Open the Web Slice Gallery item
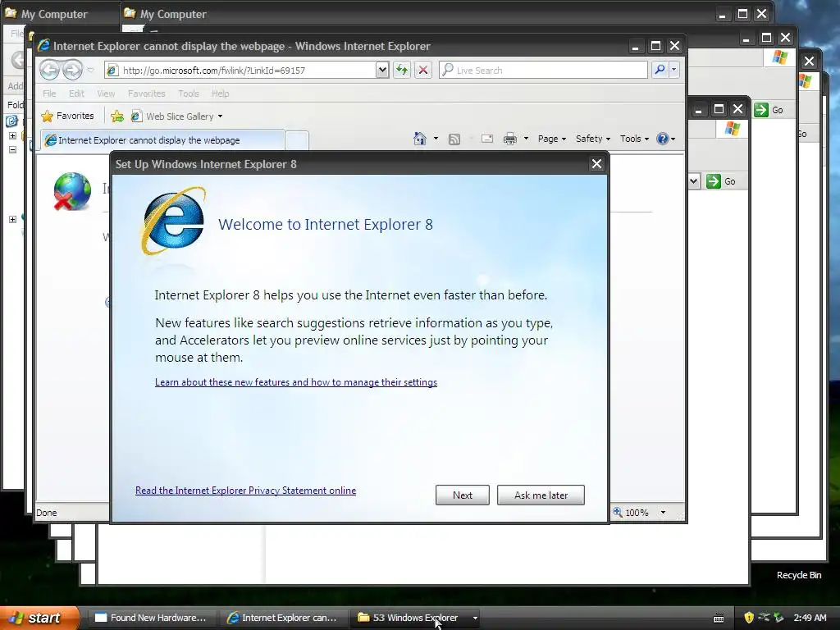 click(177, 116)
